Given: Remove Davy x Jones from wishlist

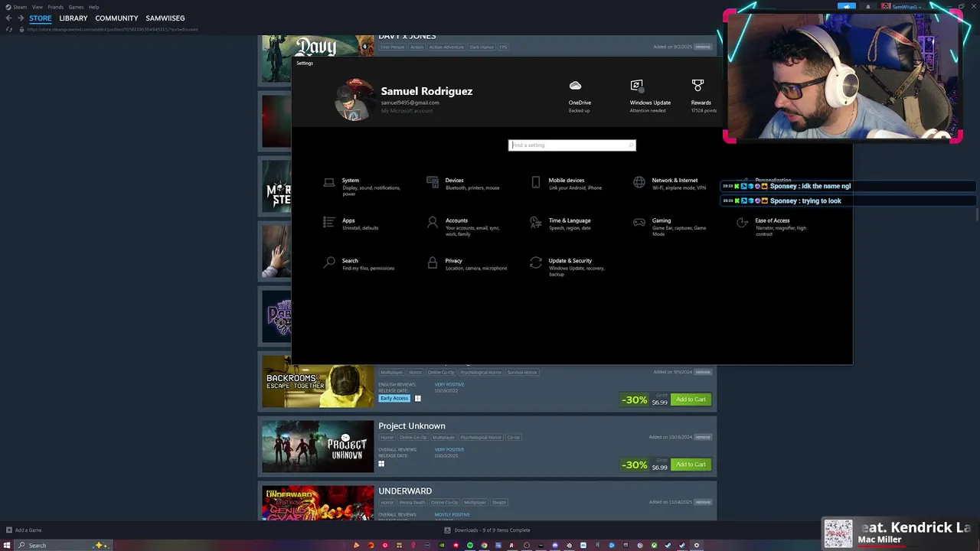Looking at the screenshot, I should (x=703, y=47).
